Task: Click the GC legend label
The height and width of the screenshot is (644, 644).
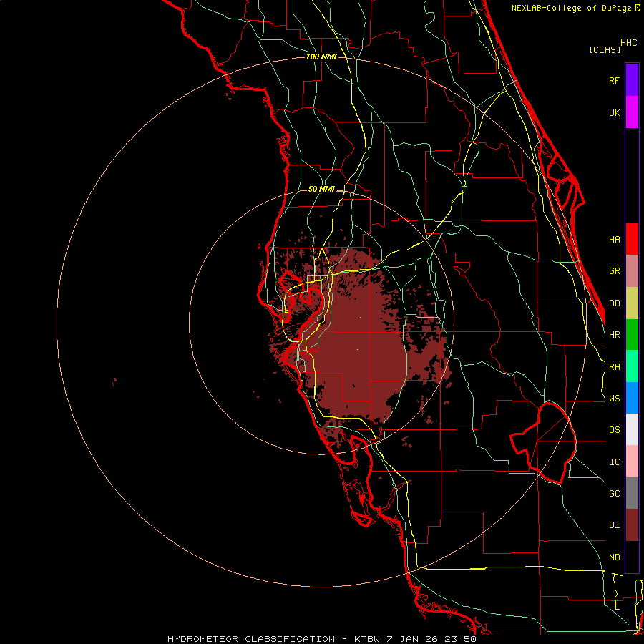Action: (x=614, y=494)
